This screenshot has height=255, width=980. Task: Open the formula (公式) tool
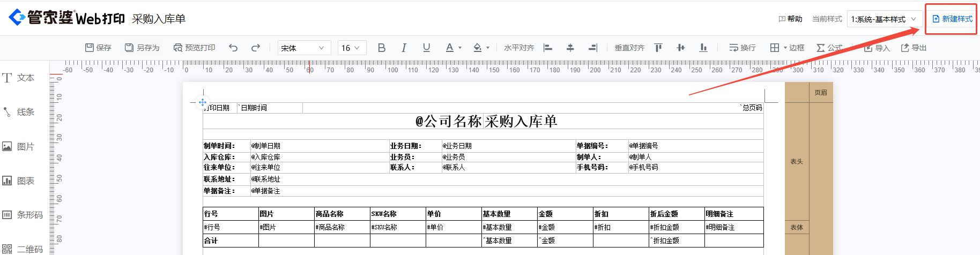point(829,48)
